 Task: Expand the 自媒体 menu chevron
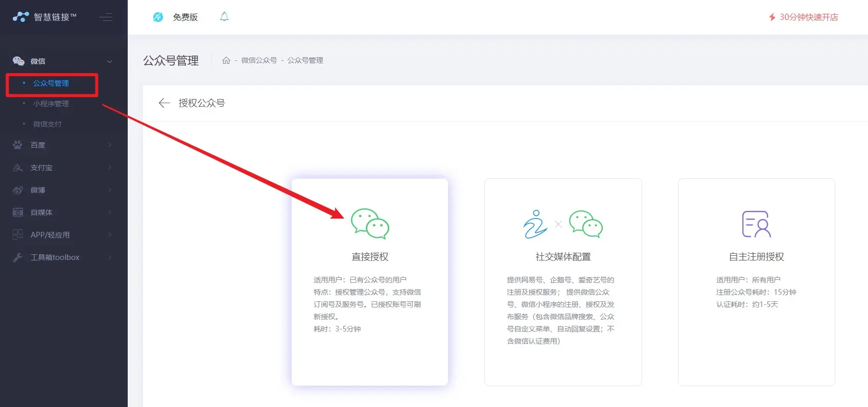(x=109, y=212)
